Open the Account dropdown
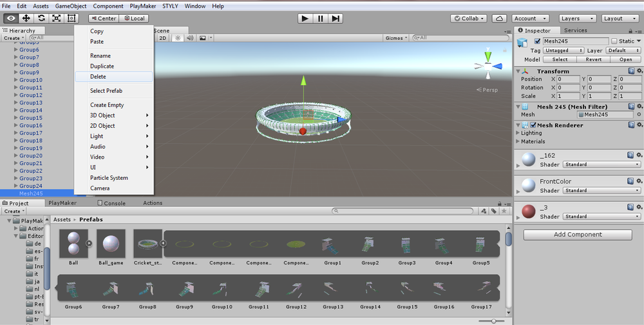644x325 pixels. pyautogui.click(x=530, y=19)
